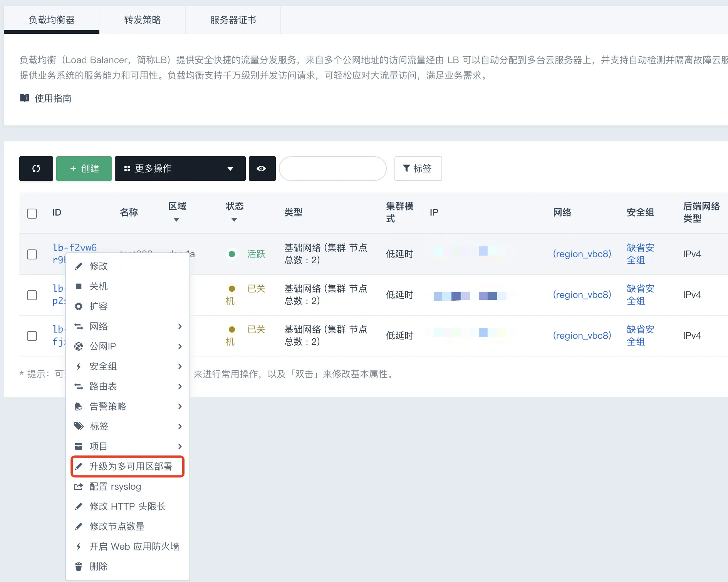
Task: Click the gear icon beside 扩容
Action: pos(79,306)
